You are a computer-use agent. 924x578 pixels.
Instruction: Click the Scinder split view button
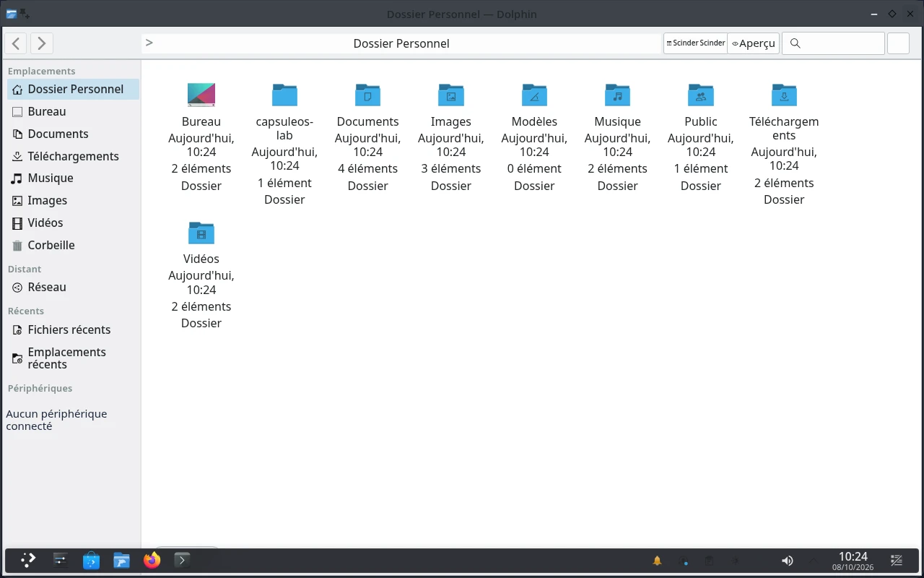click(x=695, y=43)
